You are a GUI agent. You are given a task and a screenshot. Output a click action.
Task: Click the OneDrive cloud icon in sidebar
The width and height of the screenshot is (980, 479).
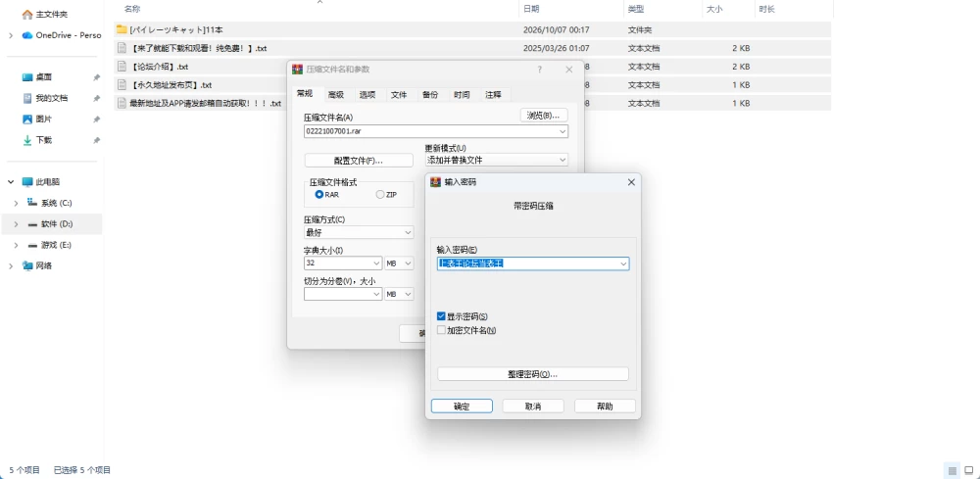pyautogui.click(x=27, y=35)
